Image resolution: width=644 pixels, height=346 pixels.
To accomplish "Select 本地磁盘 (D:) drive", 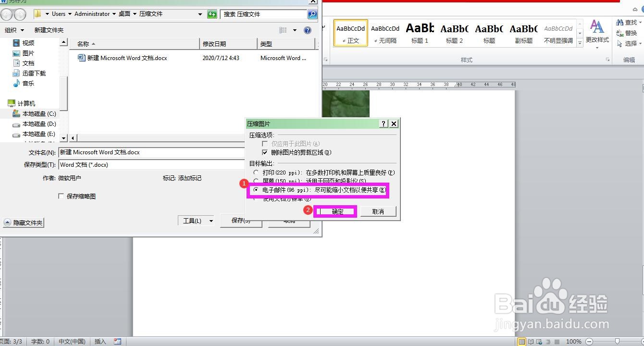I will tap(34, 124).
